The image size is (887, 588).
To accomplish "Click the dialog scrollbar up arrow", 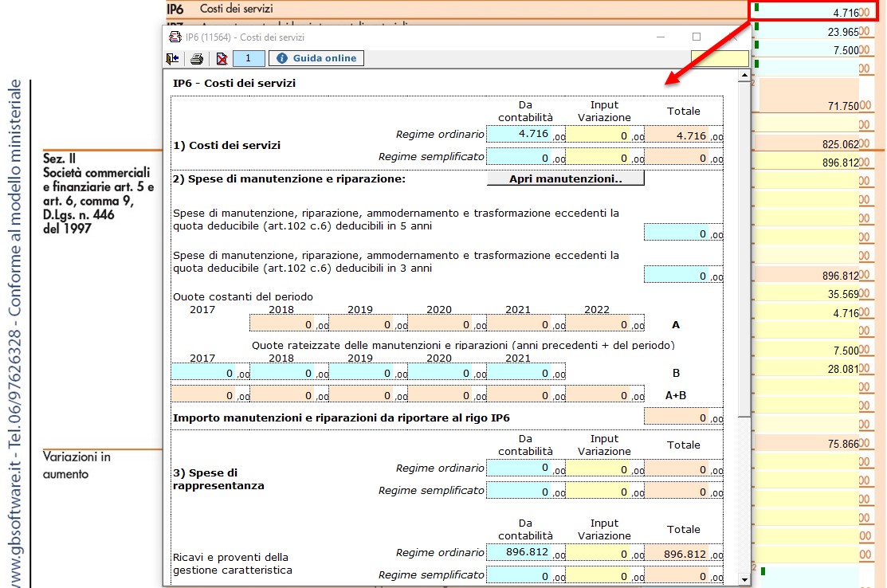I will [x=744, y=75].
